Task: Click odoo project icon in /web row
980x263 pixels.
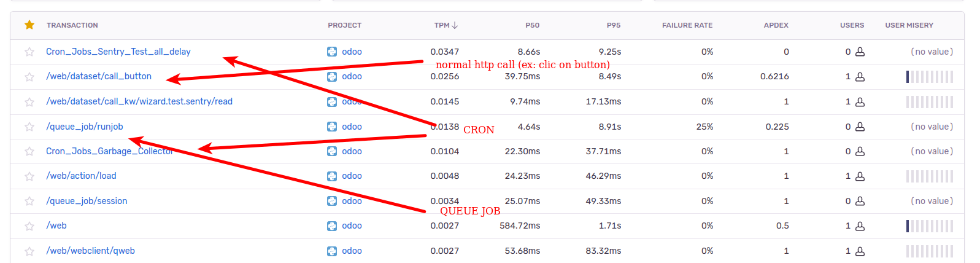Action: (332, 226)
